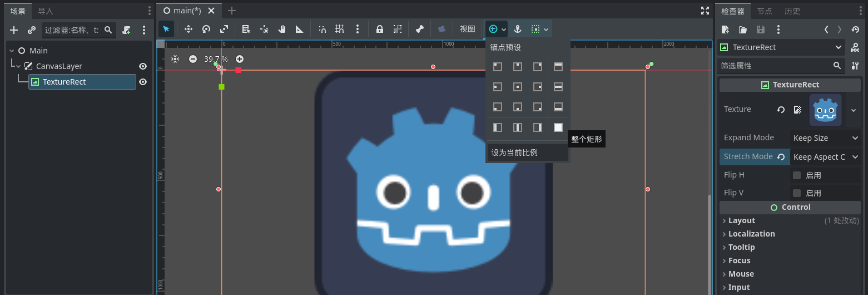
Task: Apply the bottom-right anchor preset
Action: 538,107
